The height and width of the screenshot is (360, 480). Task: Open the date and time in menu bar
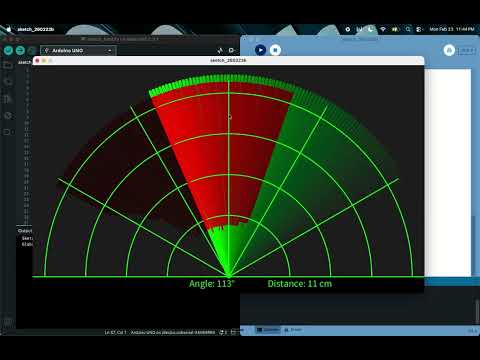452,29
